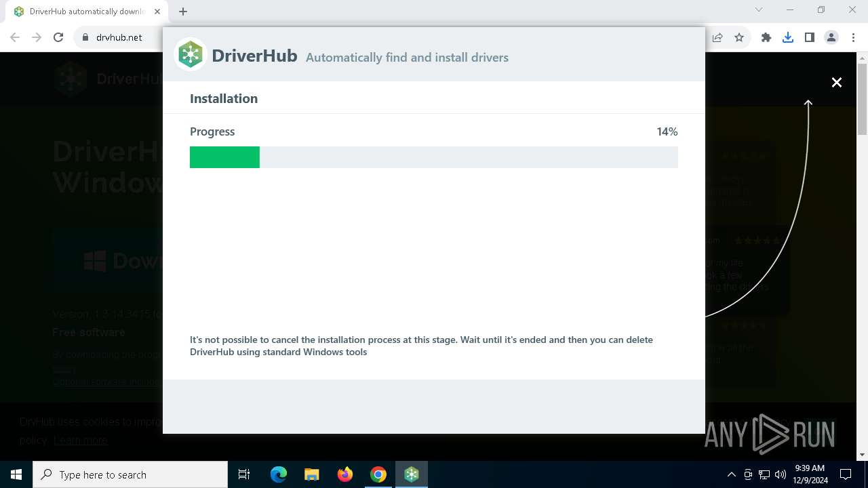Viewport: 868px width, 488px height.
Task: Switch to DriverHub installer taskbar icon
Action: coord(412,474)
